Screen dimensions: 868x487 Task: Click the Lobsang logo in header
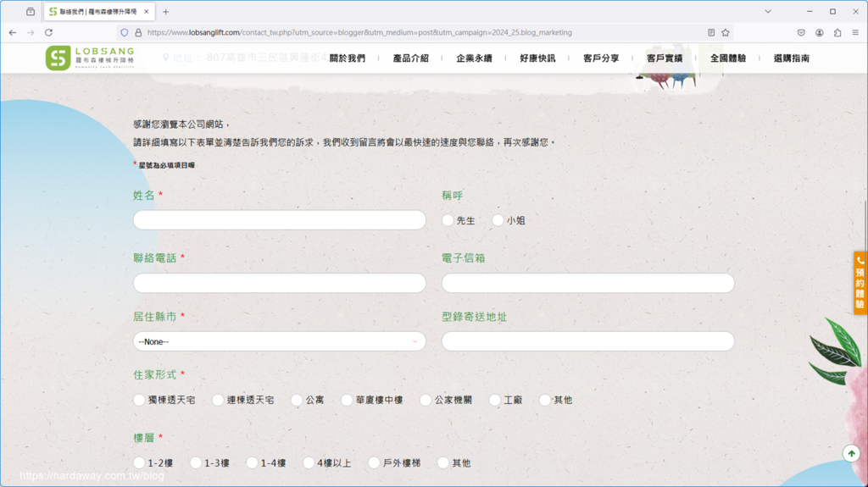tap(90, 58)
